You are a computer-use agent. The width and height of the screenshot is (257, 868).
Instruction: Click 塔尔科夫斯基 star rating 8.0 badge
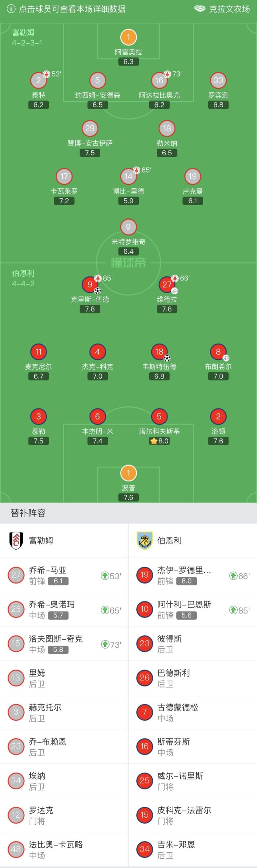click(x=159, y=441)
